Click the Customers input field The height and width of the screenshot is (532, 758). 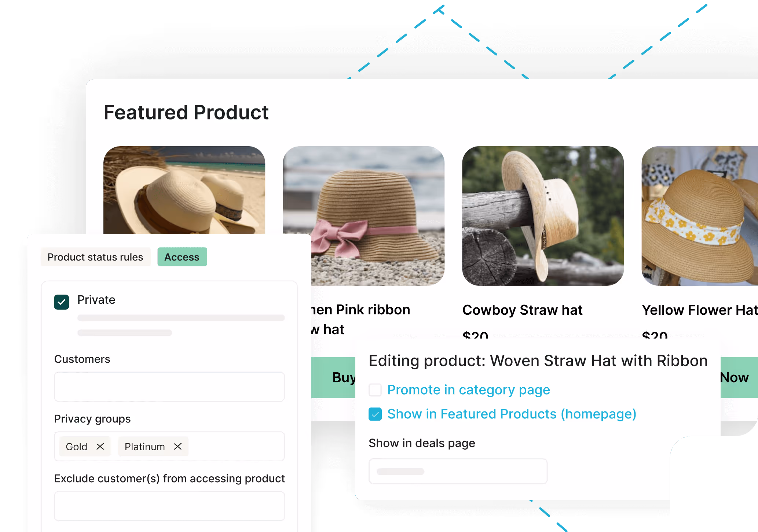click(169, 387)
